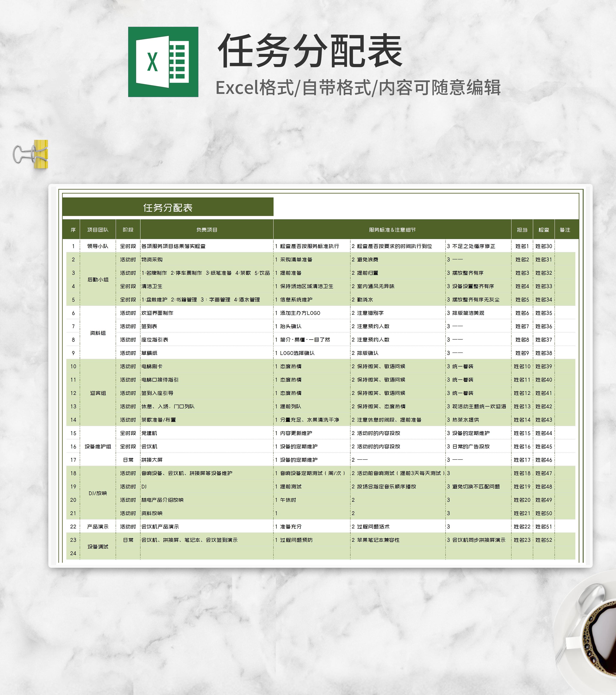616x695 pixels.
Task: Select the 项目团队 column header
Action: (98, 230)
